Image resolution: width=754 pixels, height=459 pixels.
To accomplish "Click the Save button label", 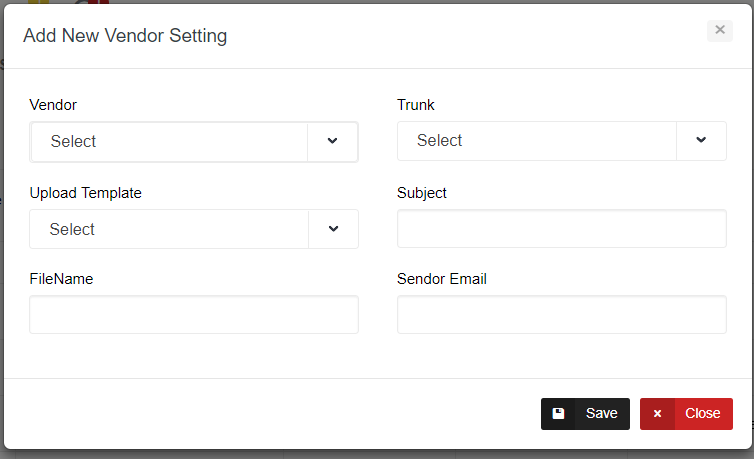I will pyautogui.click(x=602, y=414).
